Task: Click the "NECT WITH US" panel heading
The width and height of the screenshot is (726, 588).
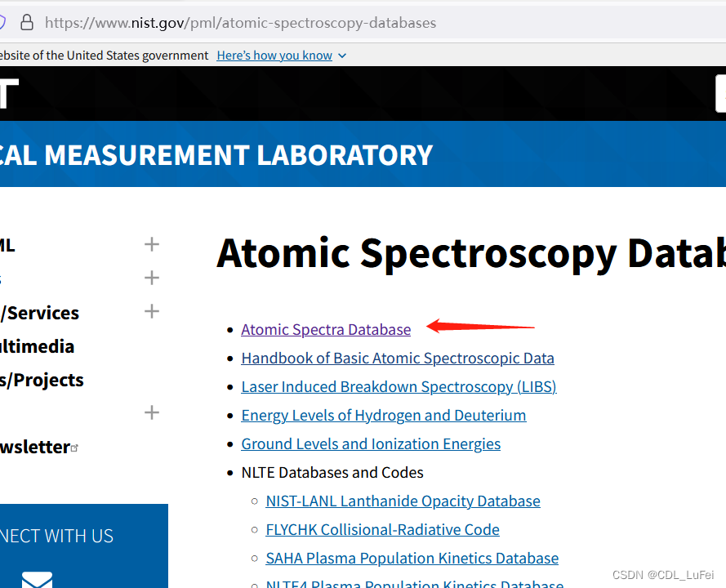Action: (56, 536)
